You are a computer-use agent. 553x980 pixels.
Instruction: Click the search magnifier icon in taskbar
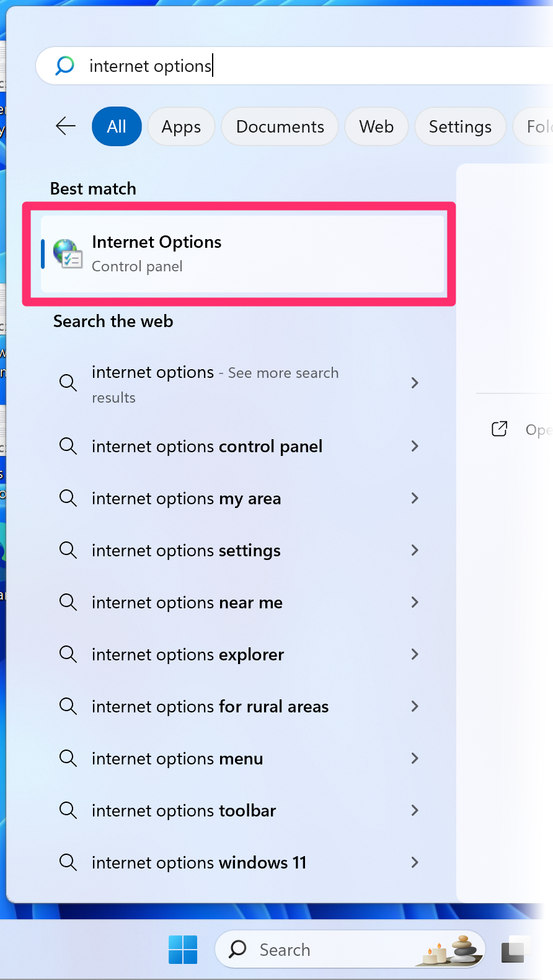click(x=238, y=949)
